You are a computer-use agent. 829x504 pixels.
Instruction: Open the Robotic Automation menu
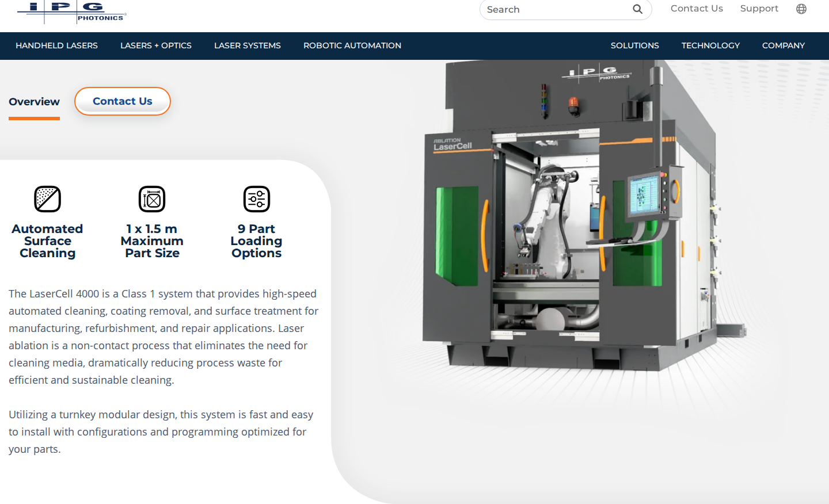click(x=352, y=45)
